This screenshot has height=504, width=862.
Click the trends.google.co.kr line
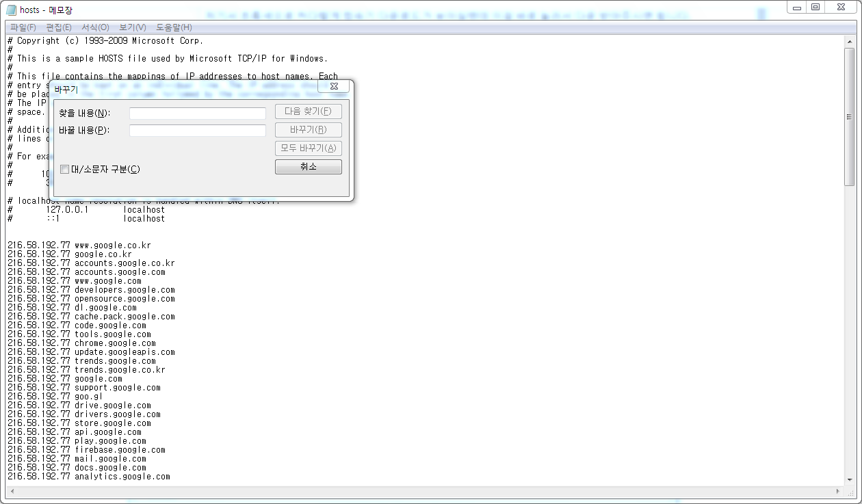click(x=86, y=369)
